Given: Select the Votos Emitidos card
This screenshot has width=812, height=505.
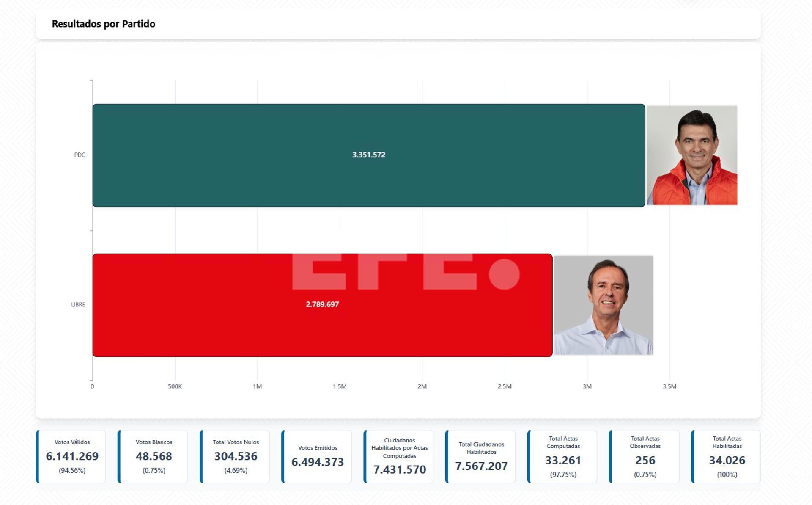Looking at the screenshot, I should click(318, 456).
